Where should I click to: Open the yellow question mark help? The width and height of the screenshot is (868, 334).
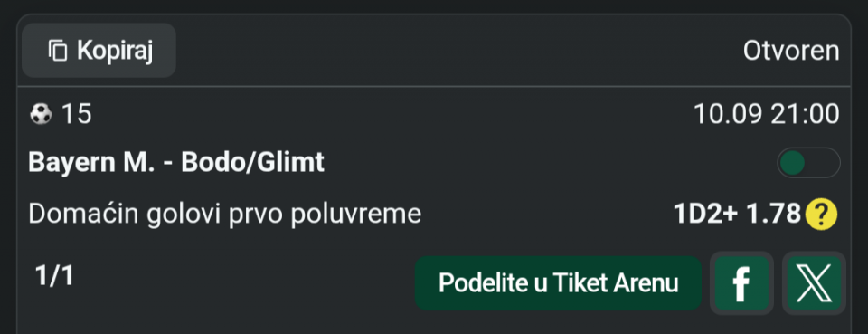(822, 214)
